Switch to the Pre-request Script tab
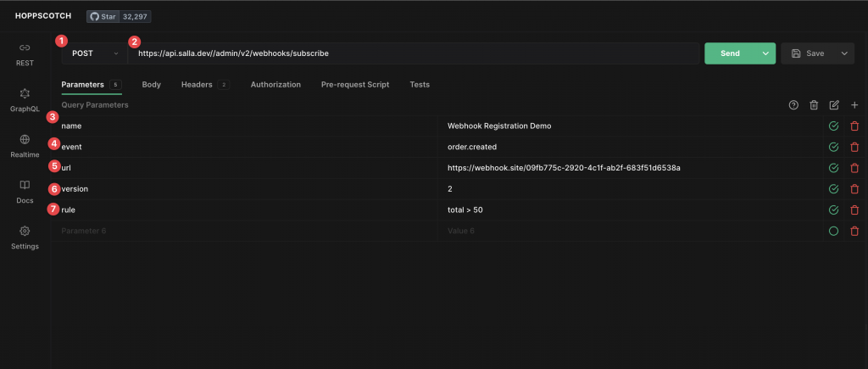Screen dimensions: 868x369 (x=355, y=85)
